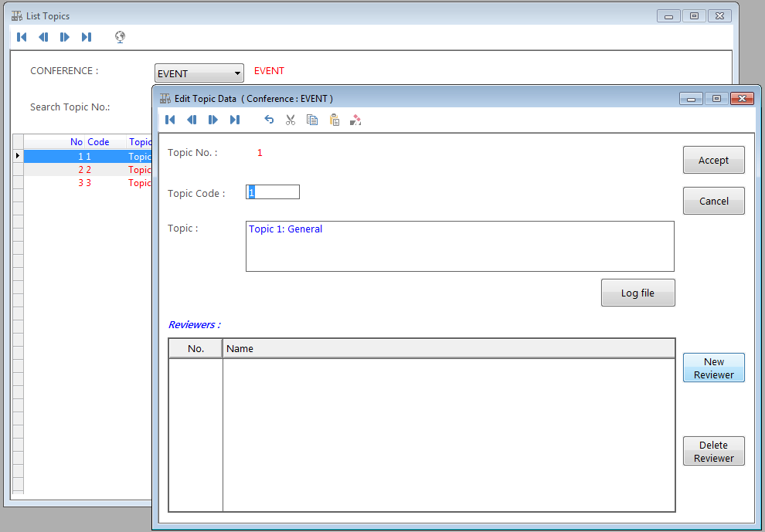The image size is (765, 532).
Task: Go to next record in Edit Topic toolbar
Action: (x=213, y=120)
